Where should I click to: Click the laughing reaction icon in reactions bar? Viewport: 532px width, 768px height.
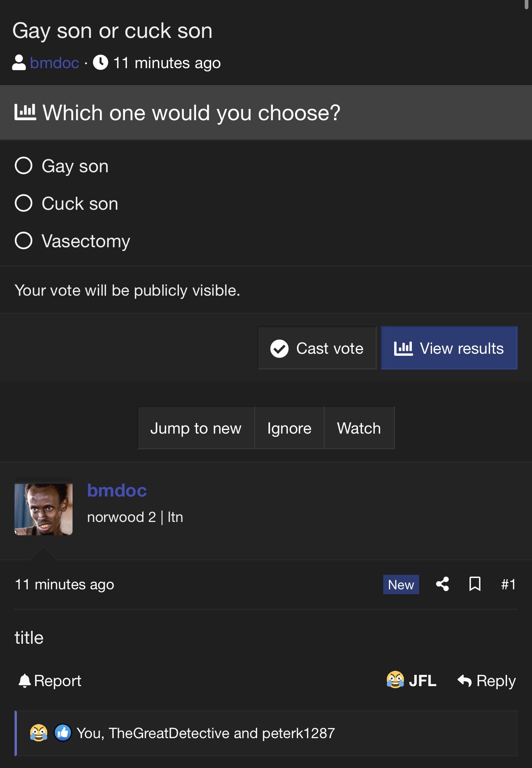[39, 733]
